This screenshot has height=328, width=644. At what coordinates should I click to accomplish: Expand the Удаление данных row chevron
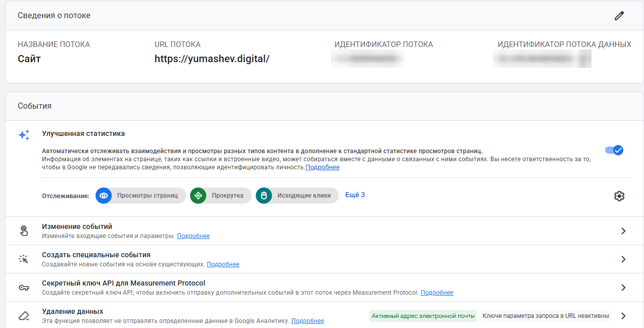[623, 316]
